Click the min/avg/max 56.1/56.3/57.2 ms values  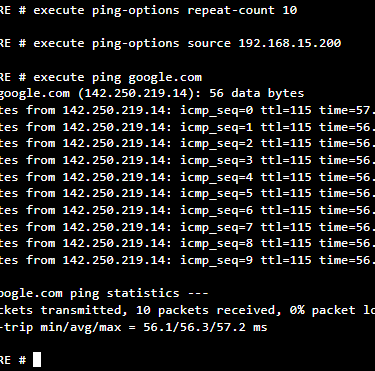(x=205, y=327)
